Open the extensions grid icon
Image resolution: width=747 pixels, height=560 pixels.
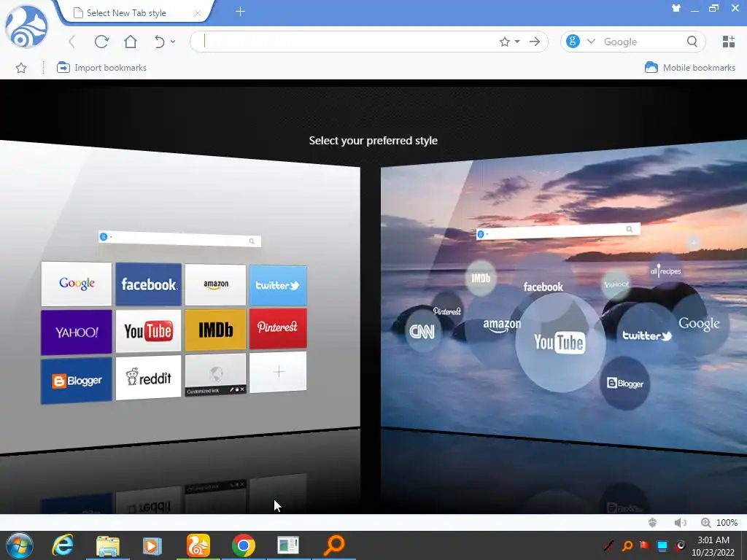[x=729, y=42]
